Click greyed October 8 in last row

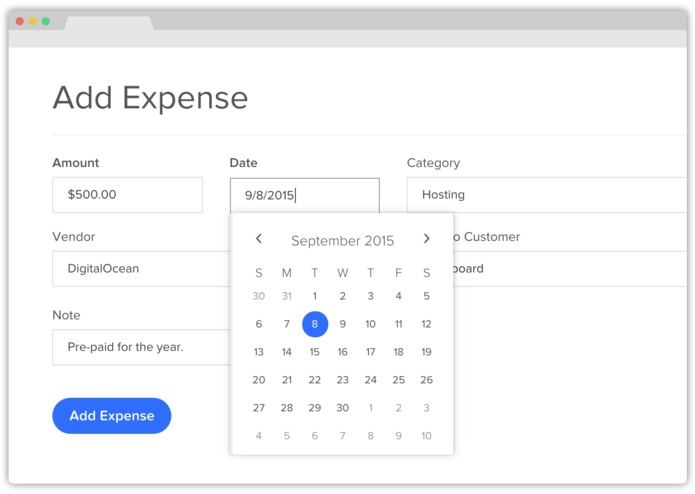pyautogui.click(x=371, y=436)
